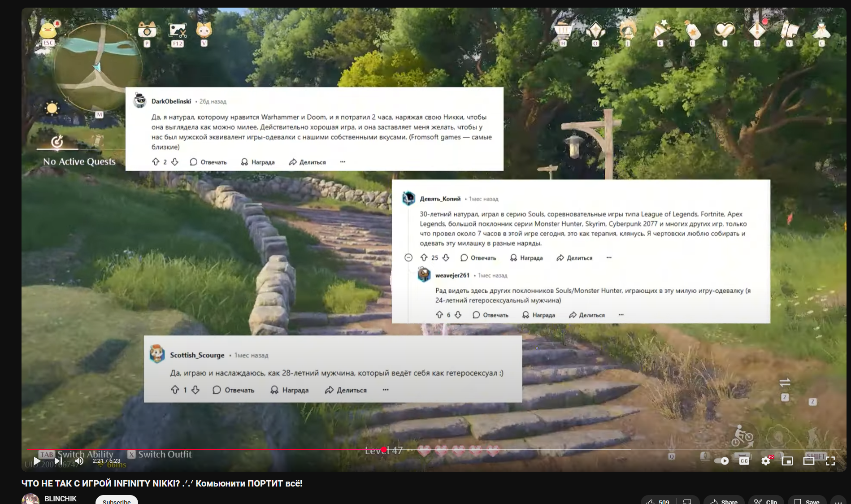Open weavejer261 user profile
Screen dimensions: 851x504
click(x=452, y=275)
